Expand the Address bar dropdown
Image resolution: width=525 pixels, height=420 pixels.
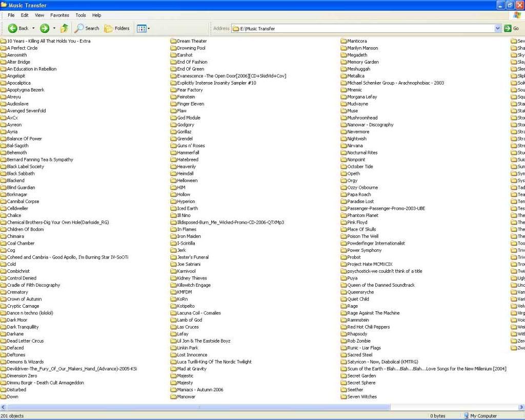497,29
